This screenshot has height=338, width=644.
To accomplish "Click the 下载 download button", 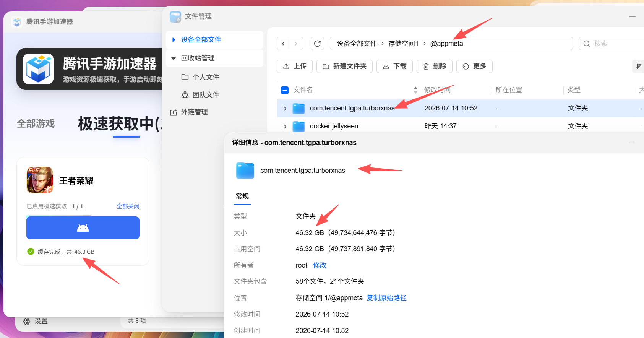I will (394, 66).
